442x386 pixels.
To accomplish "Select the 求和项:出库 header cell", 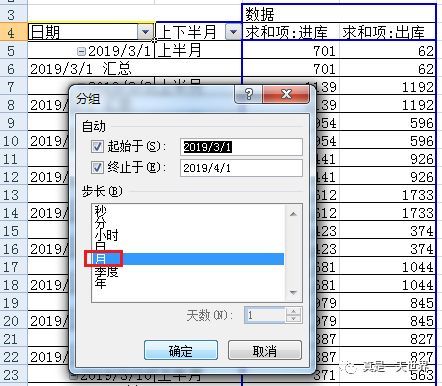I will tap(387, 32).
